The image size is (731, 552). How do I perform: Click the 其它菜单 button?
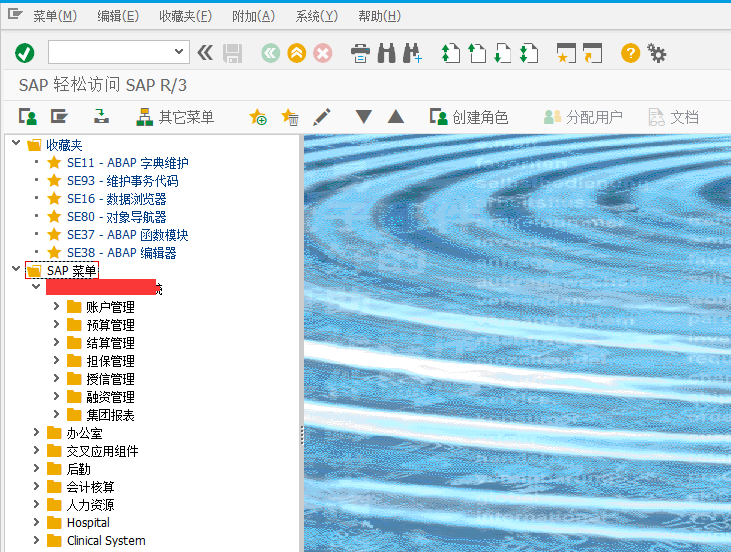tap(175, 117)
